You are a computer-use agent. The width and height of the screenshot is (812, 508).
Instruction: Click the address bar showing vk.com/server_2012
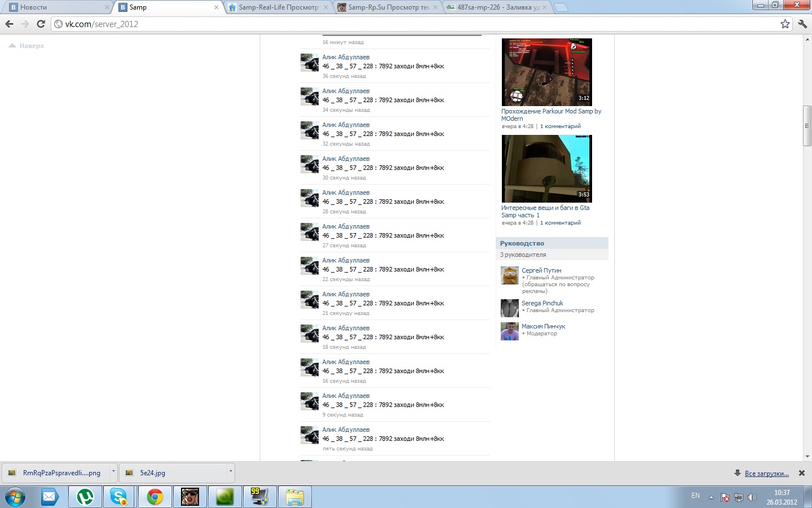coord(417,24)
